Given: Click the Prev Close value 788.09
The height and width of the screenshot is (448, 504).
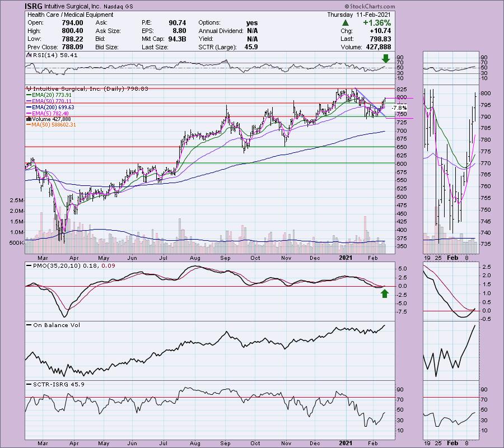Looking at the screenshot, I should point(73,47).
